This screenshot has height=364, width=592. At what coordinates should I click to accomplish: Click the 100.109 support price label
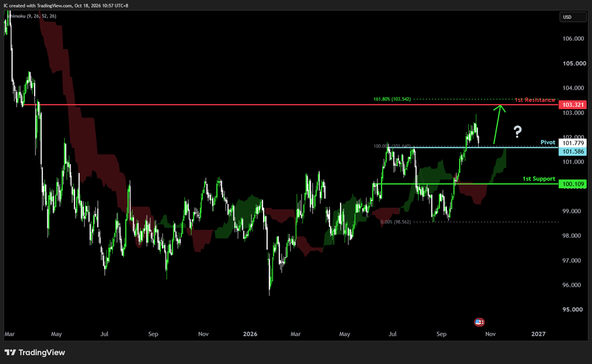572,184
